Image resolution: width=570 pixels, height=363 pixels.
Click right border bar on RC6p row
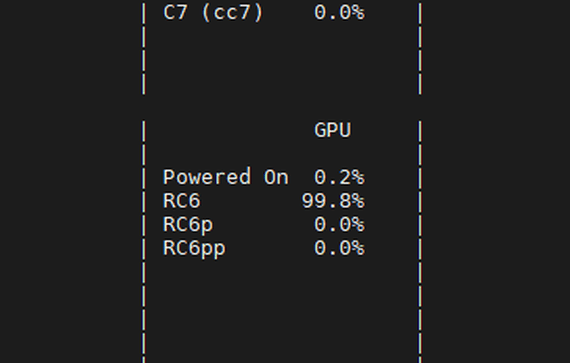[x=420, y=225]
